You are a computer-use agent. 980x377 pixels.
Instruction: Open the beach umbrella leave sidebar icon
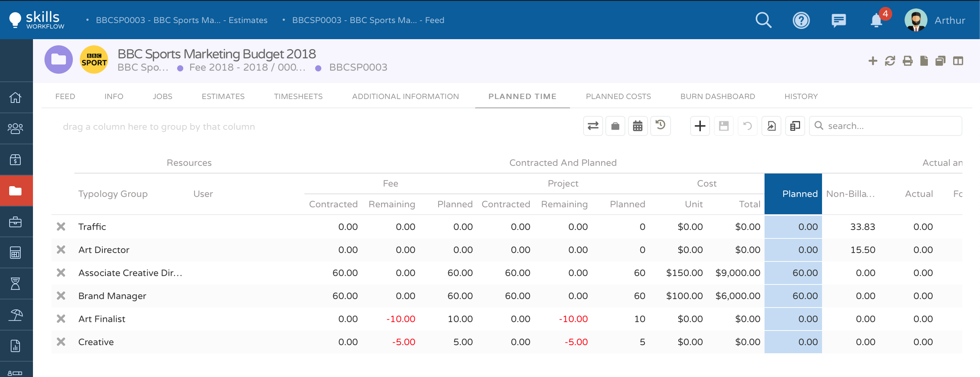(15, 315)
